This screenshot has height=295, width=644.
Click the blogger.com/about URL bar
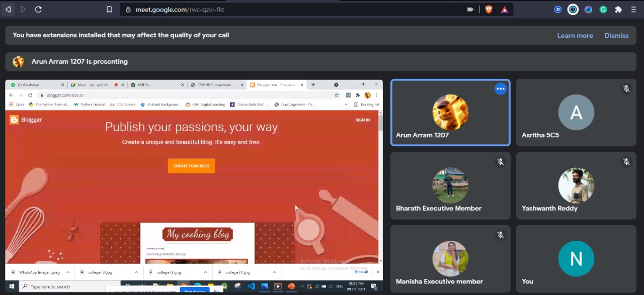pyautogui.click(x=189, y=95)
